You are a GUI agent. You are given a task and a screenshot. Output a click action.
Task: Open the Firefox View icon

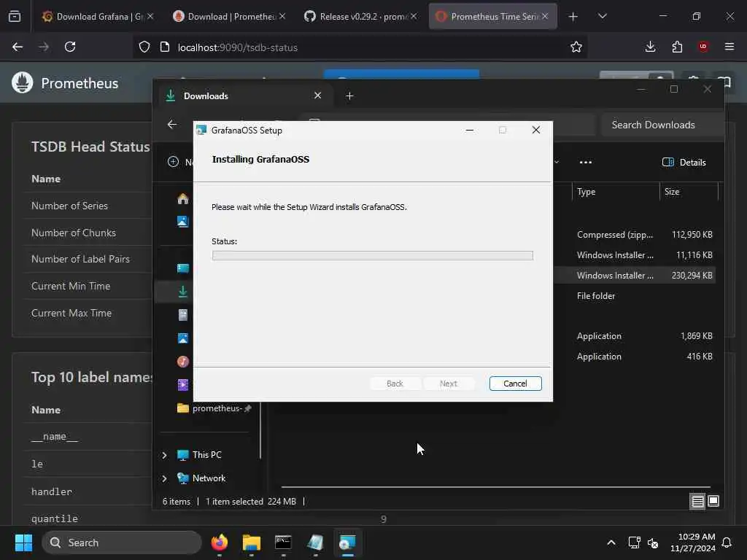tap(15, 17)
